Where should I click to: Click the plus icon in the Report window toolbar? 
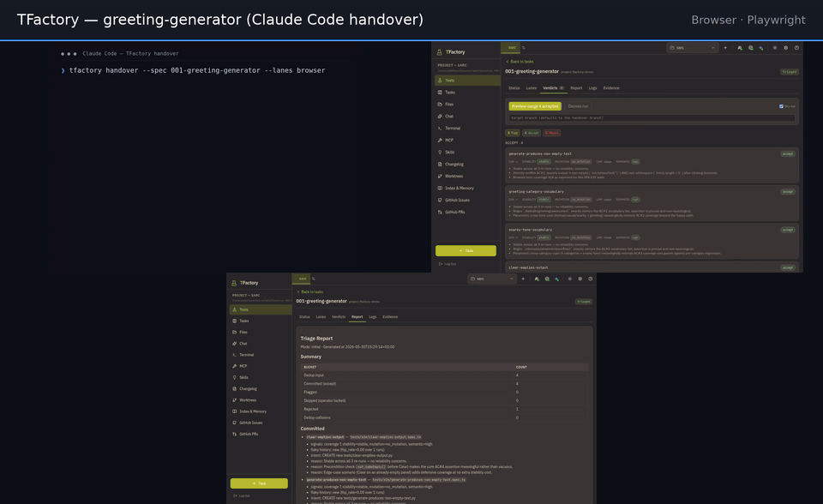[x=523, y=279]
